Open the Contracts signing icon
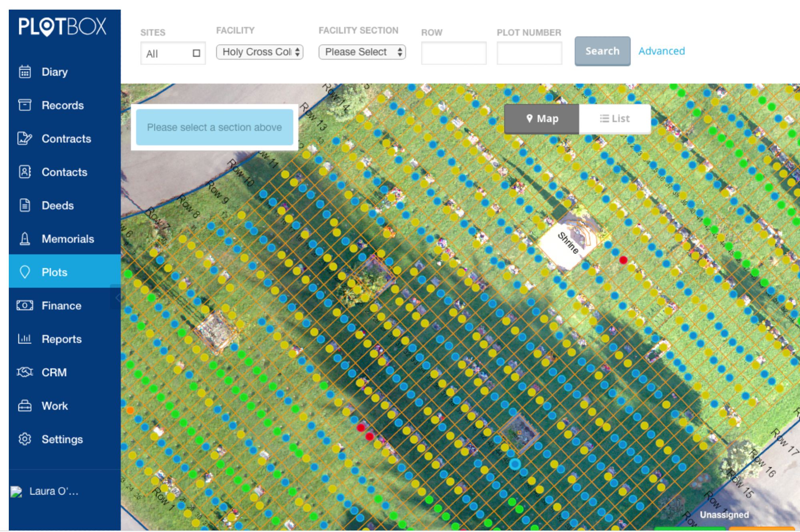800x532 pixels. 25,138
